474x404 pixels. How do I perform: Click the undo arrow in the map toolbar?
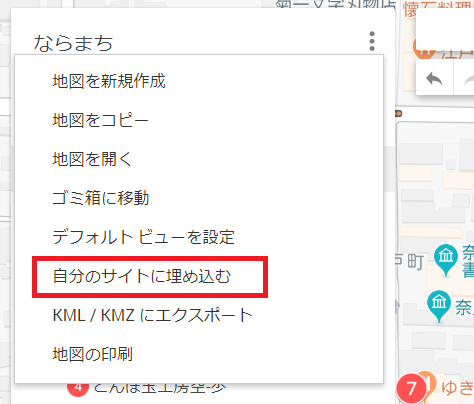[434, 79]
